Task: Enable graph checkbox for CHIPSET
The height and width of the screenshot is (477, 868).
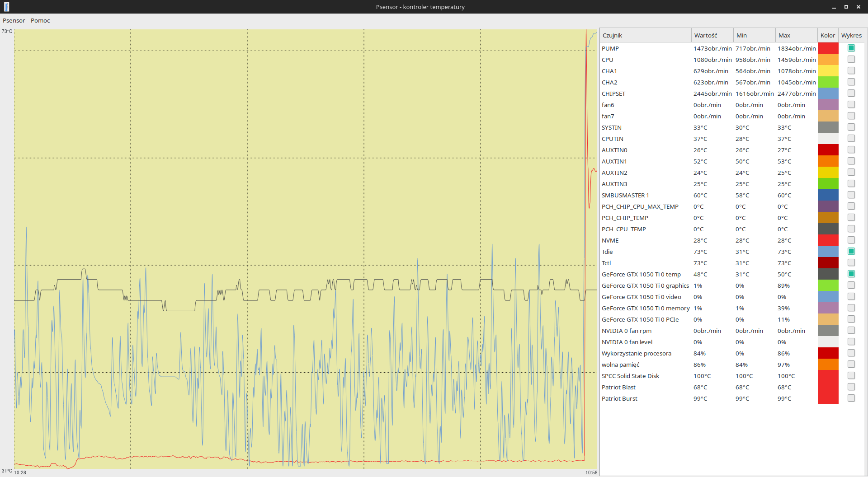Action: point(851,93)
